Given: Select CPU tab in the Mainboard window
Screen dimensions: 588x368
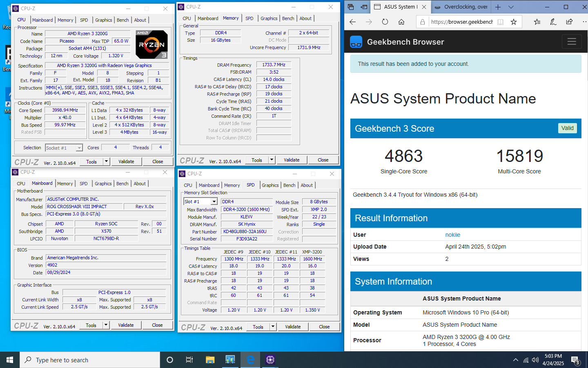Looking at the screenshot, I should (x=21, y=184).
